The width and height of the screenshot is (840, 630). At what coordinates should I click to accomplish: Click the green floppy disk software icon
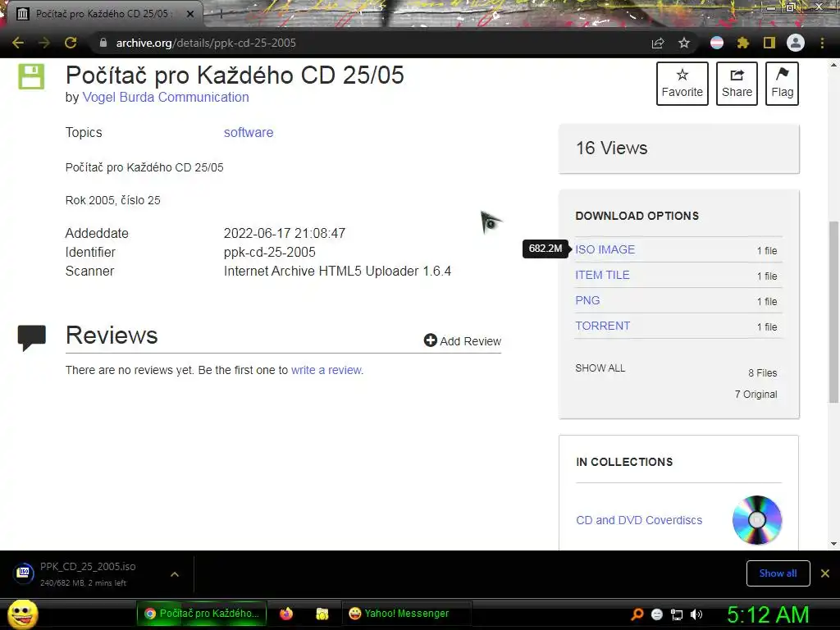[x=32, y=76]
